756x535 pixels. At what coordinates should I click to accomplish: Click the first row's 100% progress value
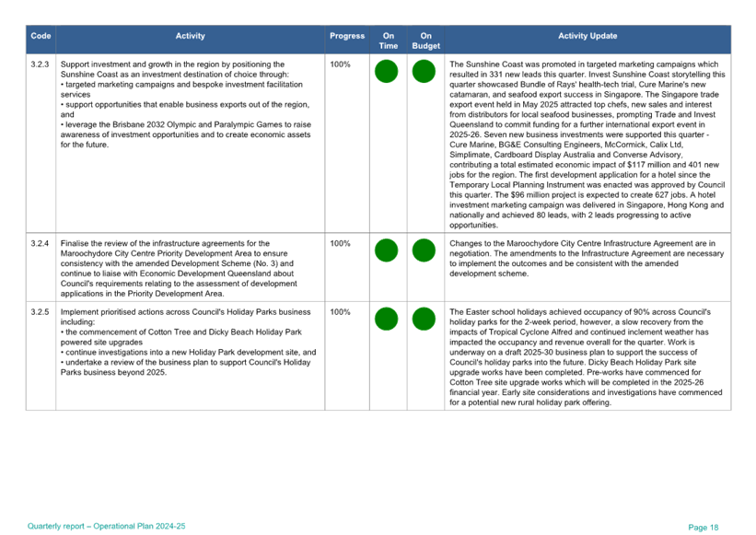[340, 64]
